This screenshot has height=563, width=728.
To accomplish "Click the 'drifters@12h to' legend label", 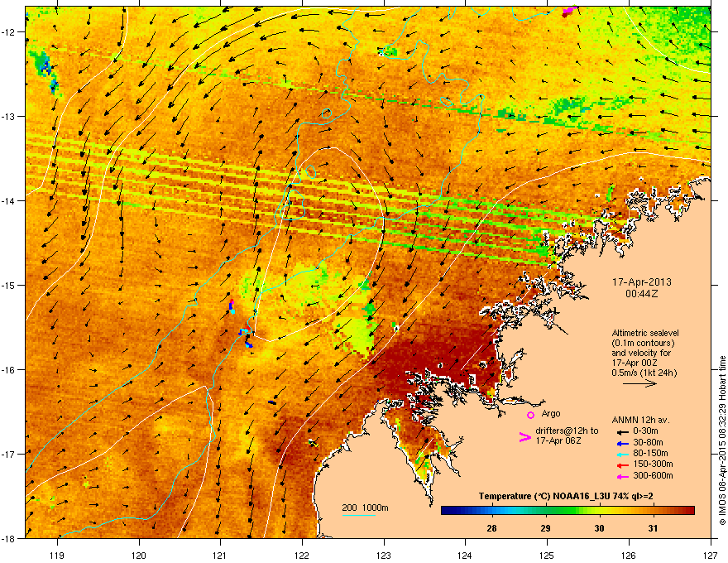I will click(x=567, y=431).
